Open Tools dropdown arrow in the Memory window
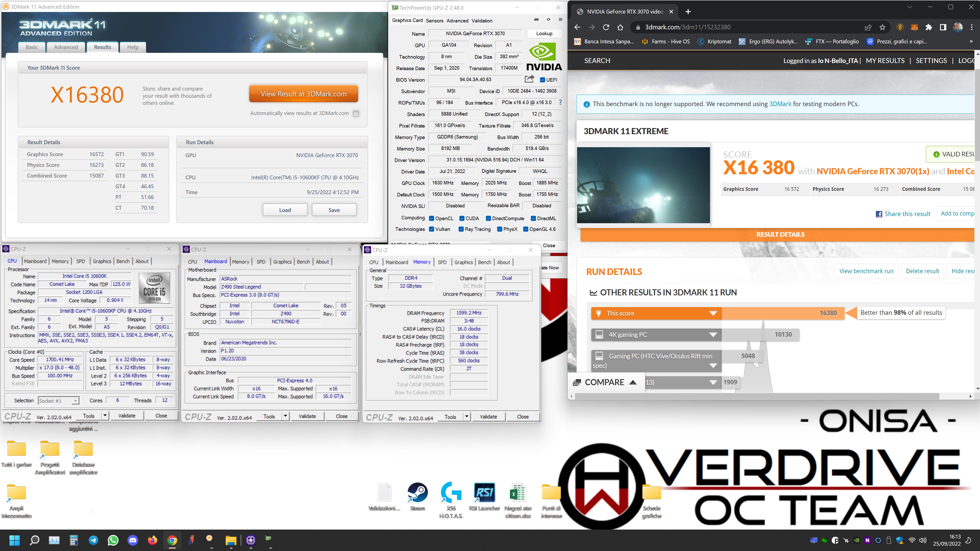This screenshot has height=551, width=980. tap(467, 416)
